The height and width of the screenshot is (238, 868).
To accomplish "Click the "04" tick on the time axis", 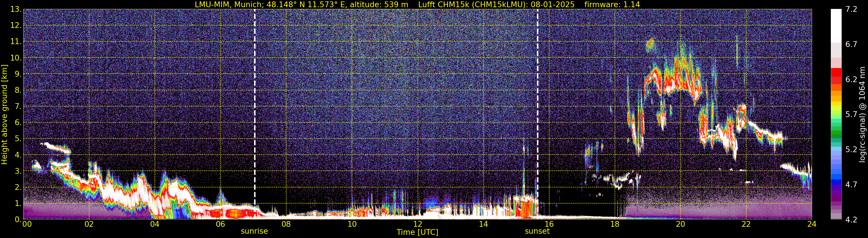I will coord(155,224).
